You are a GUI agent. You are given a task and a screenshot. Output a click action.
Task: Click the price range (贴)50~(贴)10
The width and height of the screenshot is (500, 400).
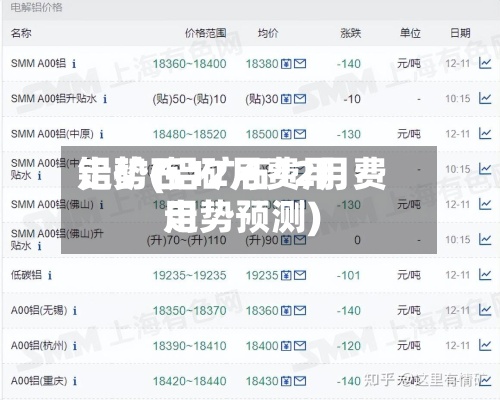(x=189, y=99)
